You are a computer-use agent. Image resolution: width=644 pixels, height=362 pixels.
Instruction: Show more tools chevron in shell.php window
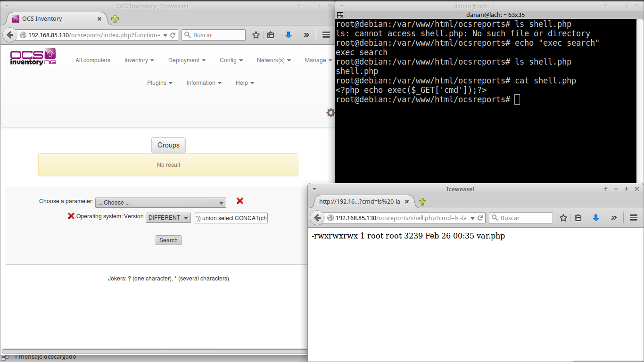(x=614, y=218)
